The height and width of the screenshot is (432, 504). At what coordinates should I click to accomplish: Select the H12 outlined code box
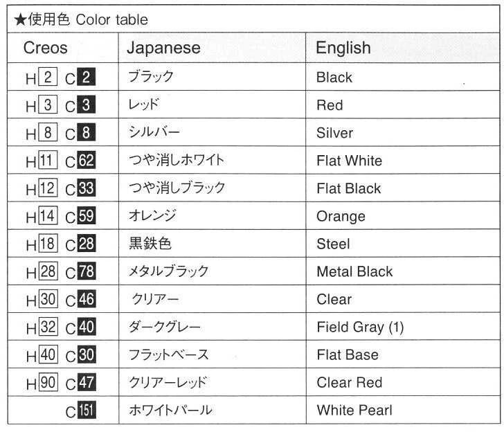(x=48, y=188)
